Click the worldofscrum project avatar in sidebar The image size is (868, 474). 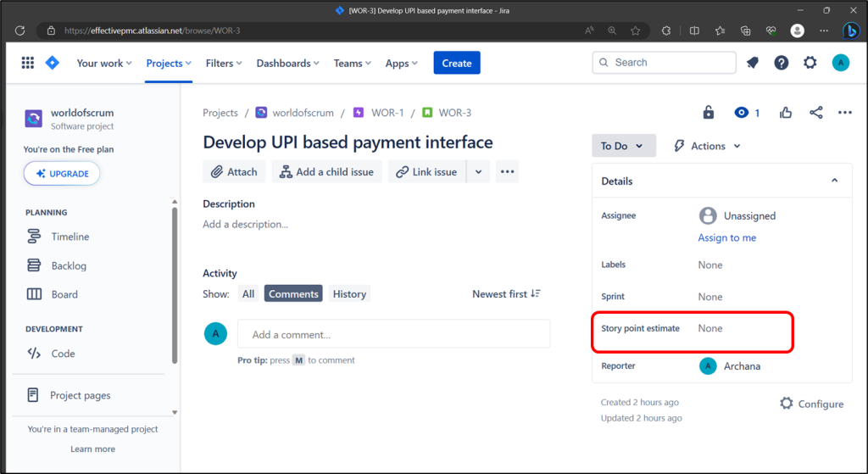[x=34, y=119]
